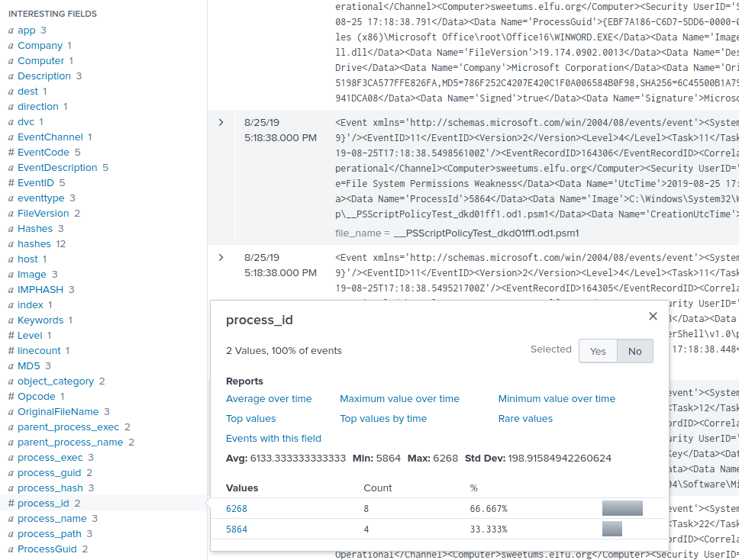This screenshot has height=560, width=739.
Task: Open the Level field details
Action: tap(30, 336)
